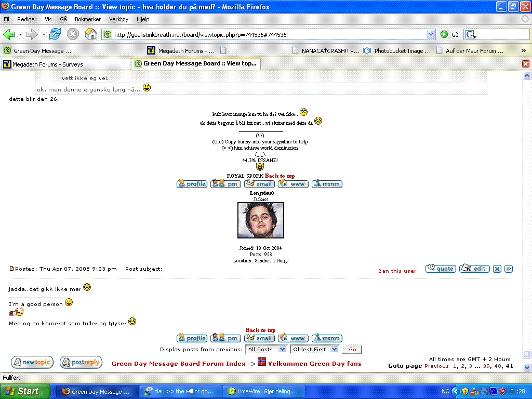Open the Gå menu
Screen dimensions: 532x399
(x=63, y=19)
